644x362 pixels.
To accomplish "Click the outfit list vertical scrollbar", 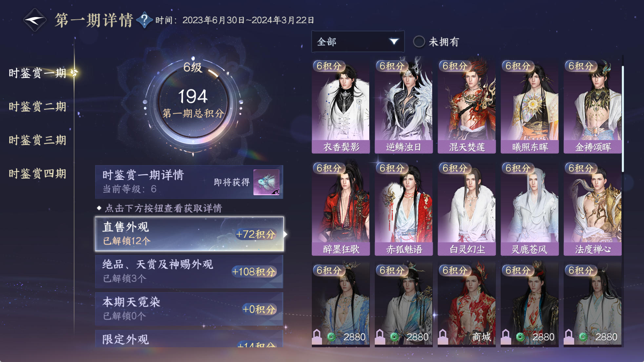I will coord(623,119).
